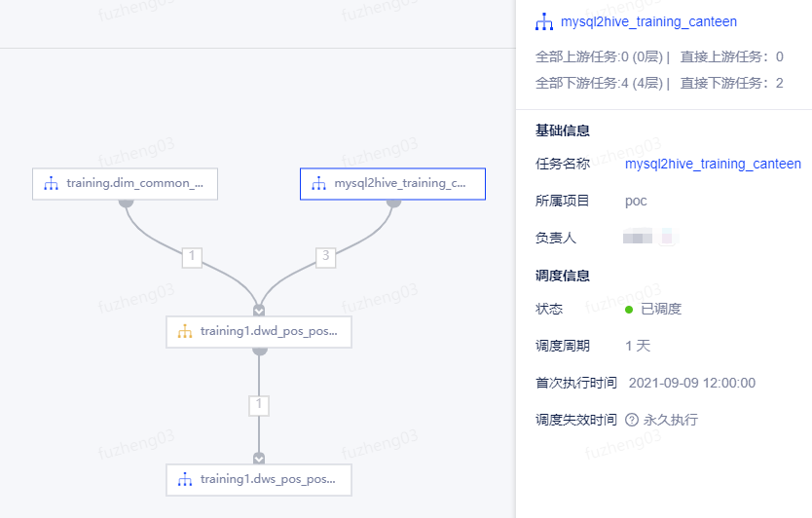Click the 永久执行 value
Image resolution: width=812 pixels, height=518 pixels.
[x=671, y=420]
